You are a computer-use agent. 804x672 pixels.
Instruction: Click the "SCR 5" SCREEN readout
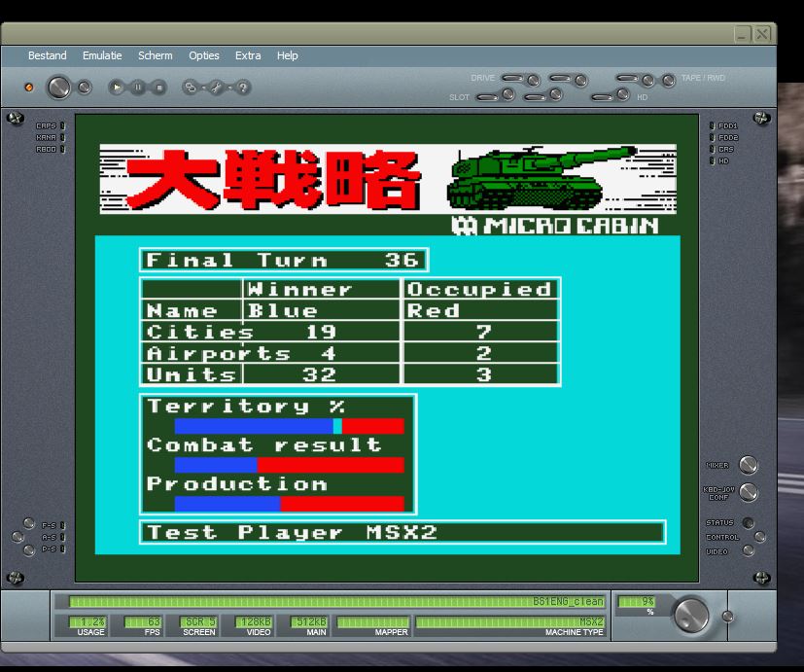198,621
